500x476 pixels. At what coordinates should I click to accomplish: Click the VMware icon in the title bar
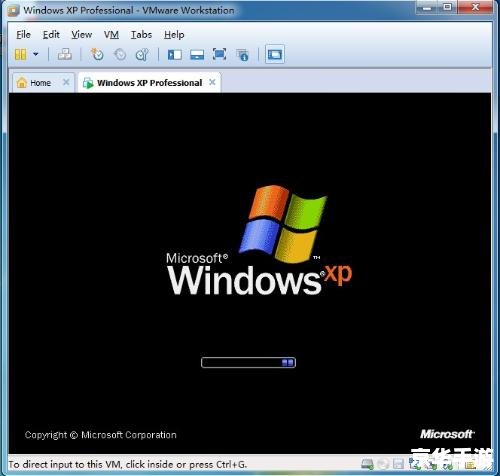pos(13,11)
